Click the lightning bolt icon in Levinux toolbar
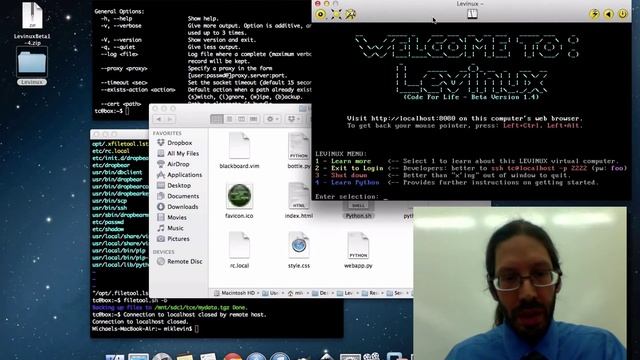Screen dimensions: 640x360 click(594, 14)
